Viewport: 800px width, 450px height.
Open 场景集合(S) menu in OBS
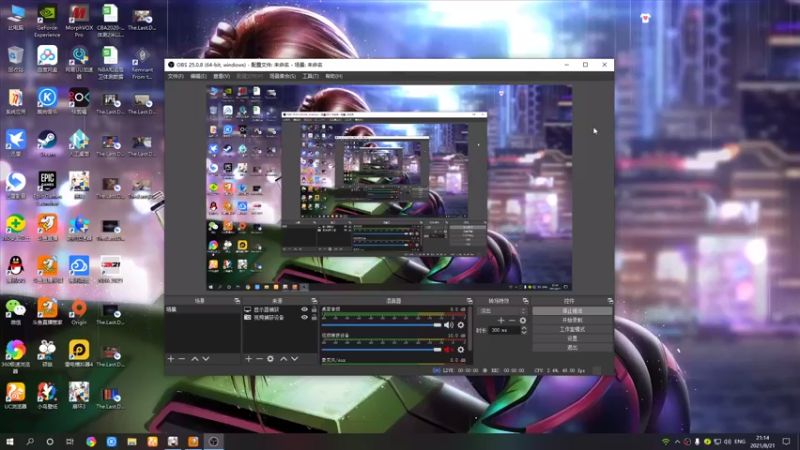pyautogui.click(x=283, y=77)
